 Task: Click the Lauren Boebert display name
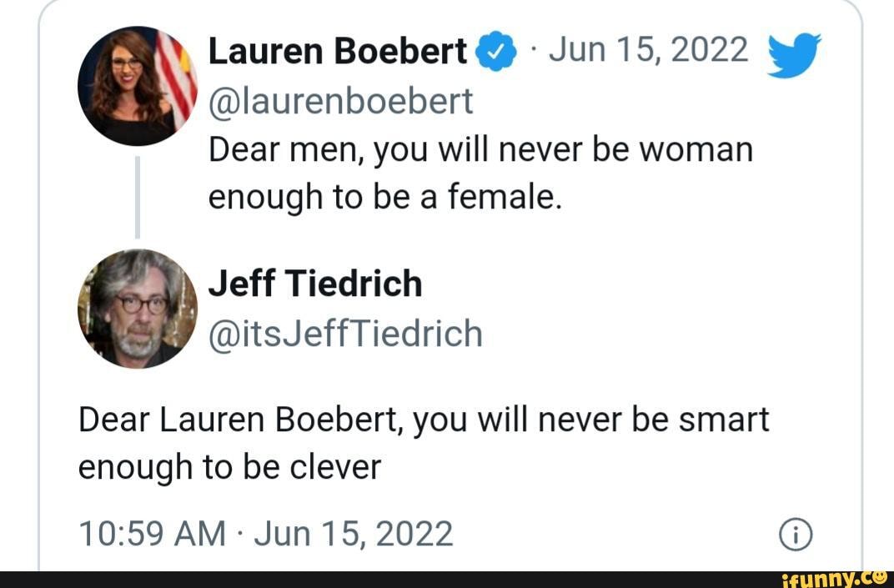[x=337, y=52]
